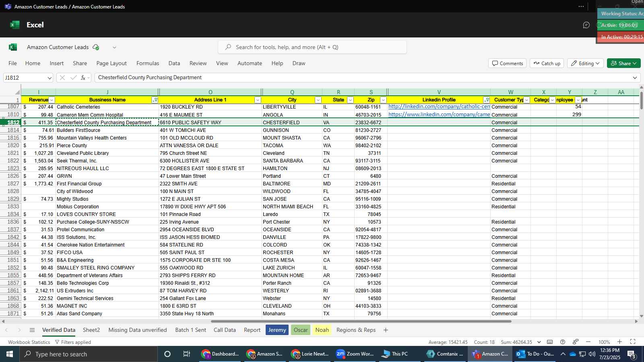
Task: Click the Comments button
Action: [508, 63]
